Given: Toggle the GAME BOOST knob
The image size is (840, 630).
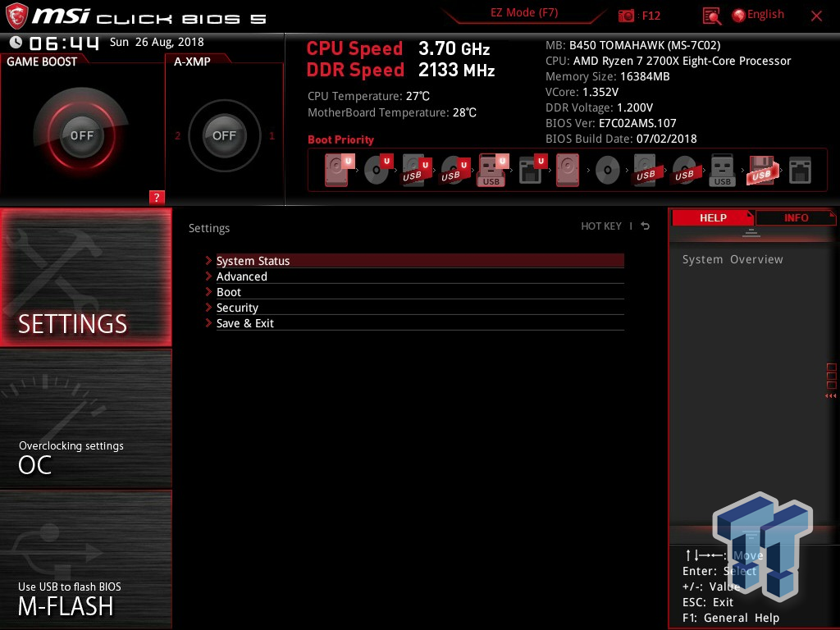Looking at the screenshot, I should (81, 135).
